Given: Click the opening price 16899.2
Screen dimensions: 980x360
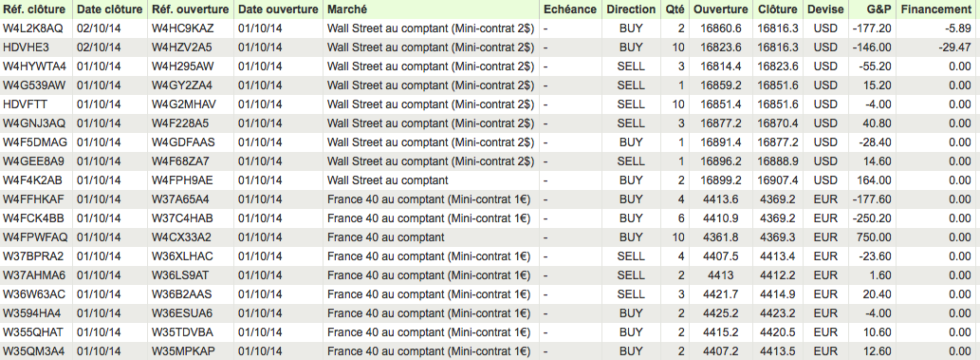Looking at the screenshot, I should [x=721, y=180].
